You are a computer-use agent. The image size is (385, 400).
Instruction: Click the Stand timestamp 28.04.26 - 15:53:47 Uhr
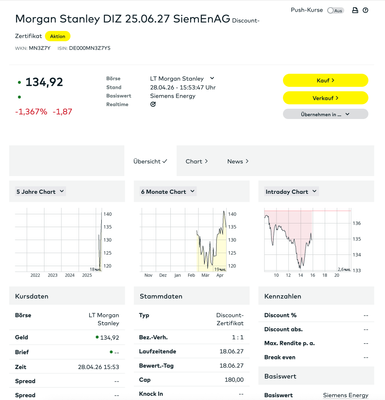click(x=183, y=87)
